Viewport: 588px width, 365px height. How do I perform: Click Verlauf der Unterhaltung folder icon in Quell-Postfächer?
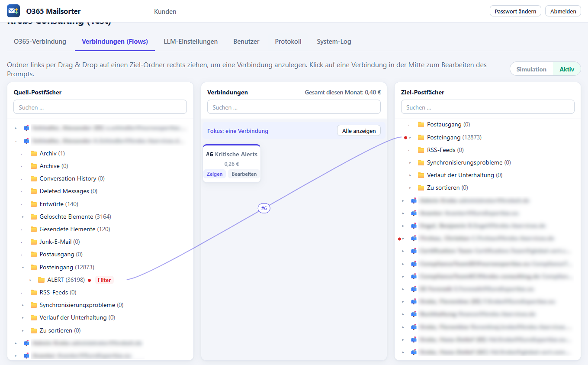[34, 317]
